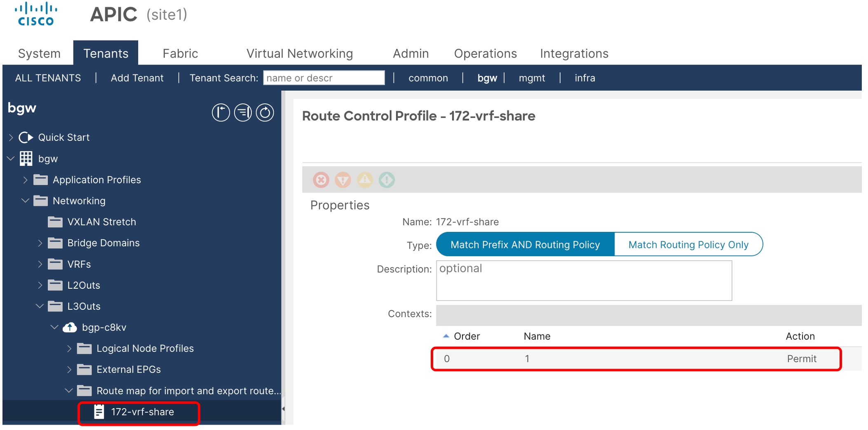
Task: Expand the VRFs chevron
Action: pos(40,264)
